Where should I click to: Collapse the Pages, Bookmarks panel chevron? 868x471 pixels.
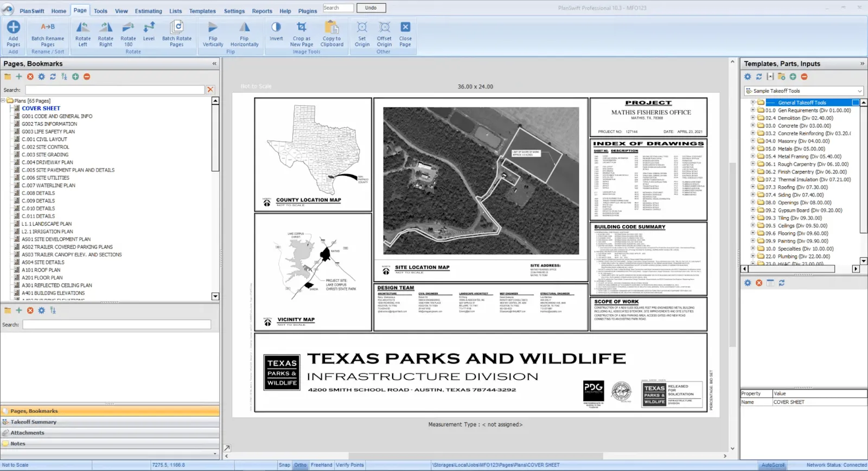(x=214, y=63)
